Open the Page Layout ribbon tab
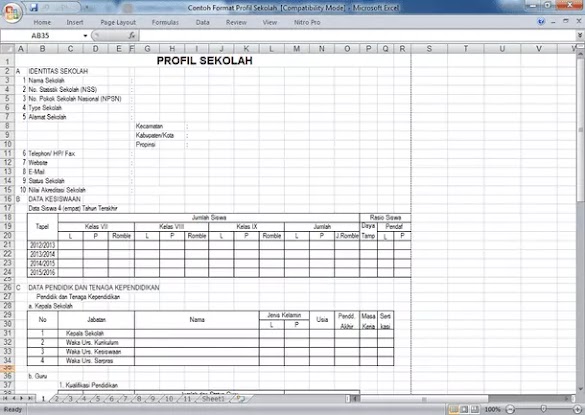This screenshot has width=585, height=415. (x=118, y=22)
